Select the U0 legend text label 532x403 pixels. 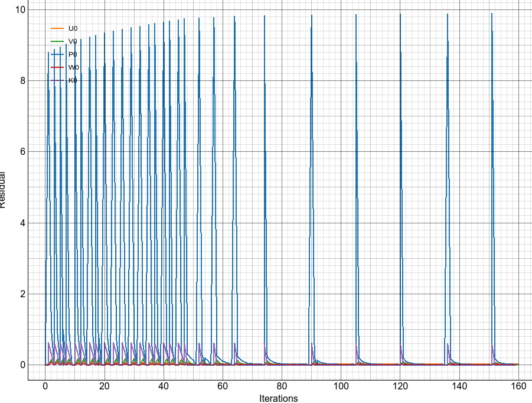(73, 28)
